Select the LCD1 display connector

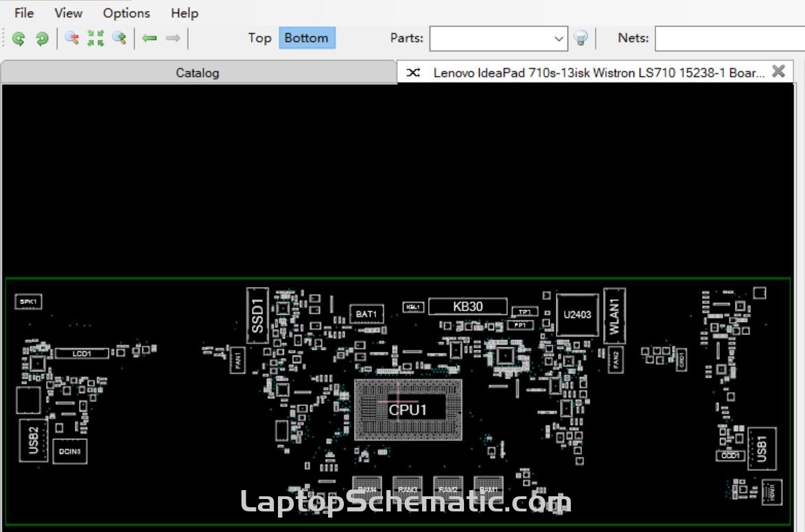point(82,354)
